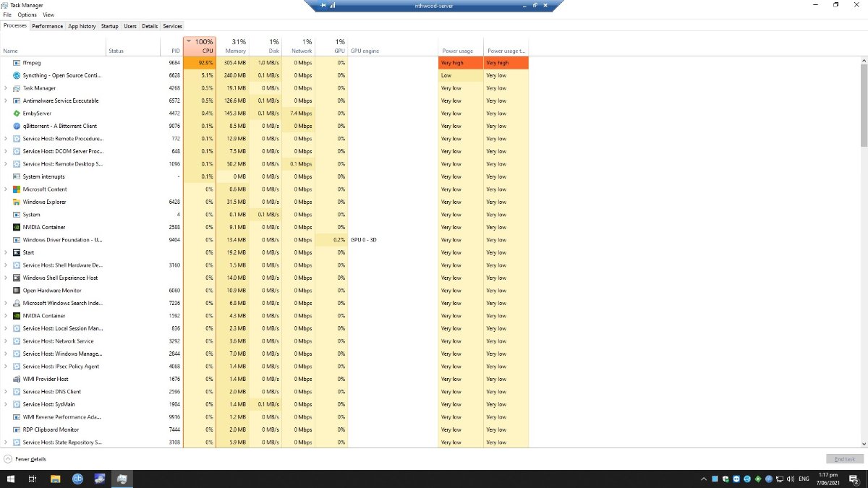Open Task View from the taskbar
This screenshot has height=488, width=868.
(x=33, y=479)
